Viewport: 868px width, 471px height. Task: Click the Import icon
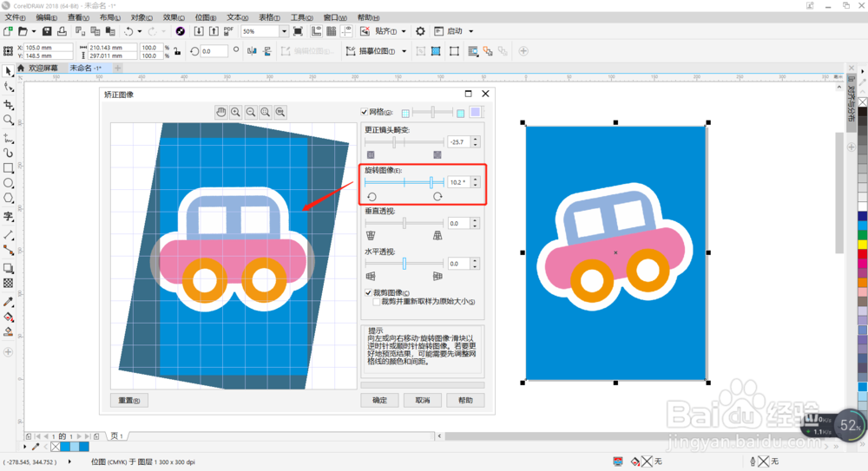199,31
